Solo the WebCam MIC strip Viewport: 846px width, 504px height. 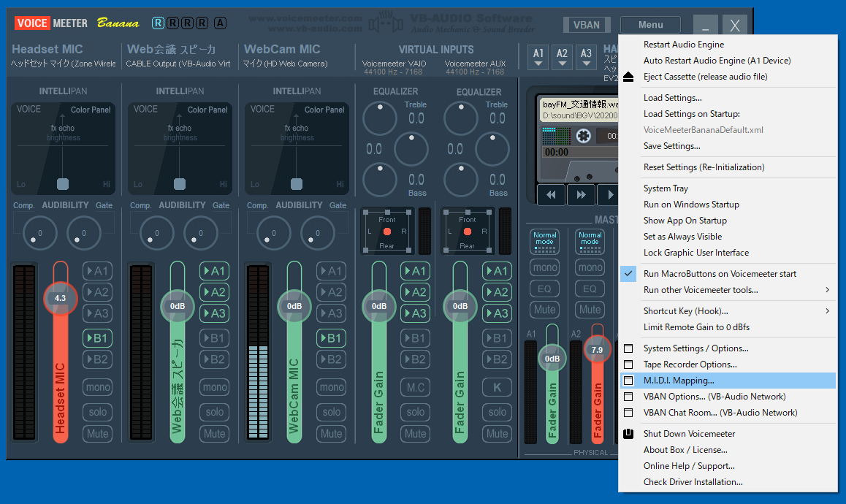click(x=331, y=412)
